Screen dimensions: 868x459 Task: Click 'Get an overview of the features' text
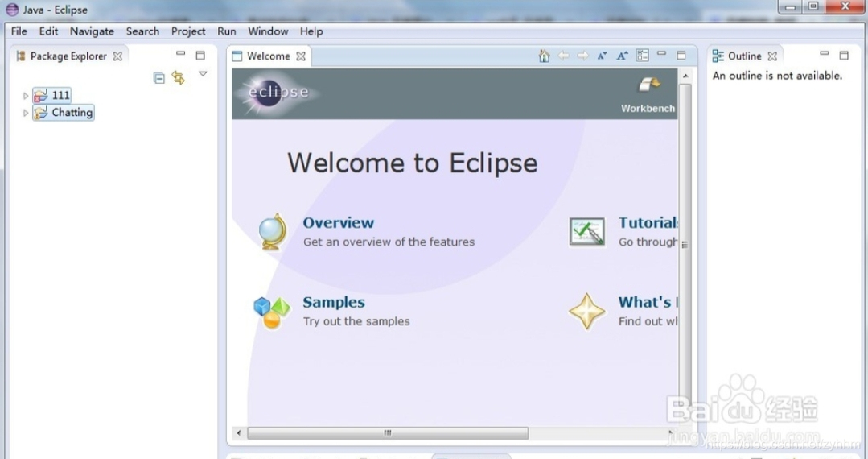click(x=389, y=242)
